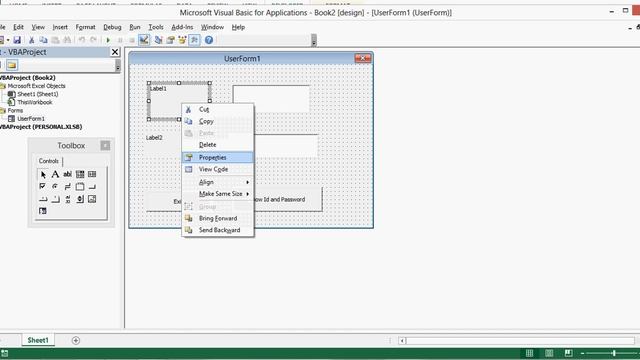Pick the ListBox control in Toolbox
The image size is (640, 360).
(x=92, y=174)
